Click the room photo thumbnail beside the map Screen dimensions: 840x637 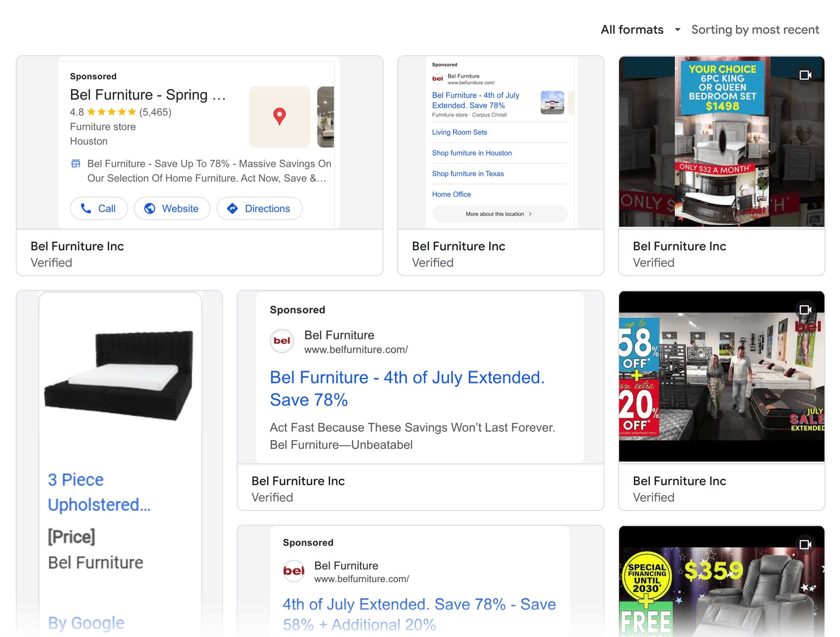pos(326,117)
